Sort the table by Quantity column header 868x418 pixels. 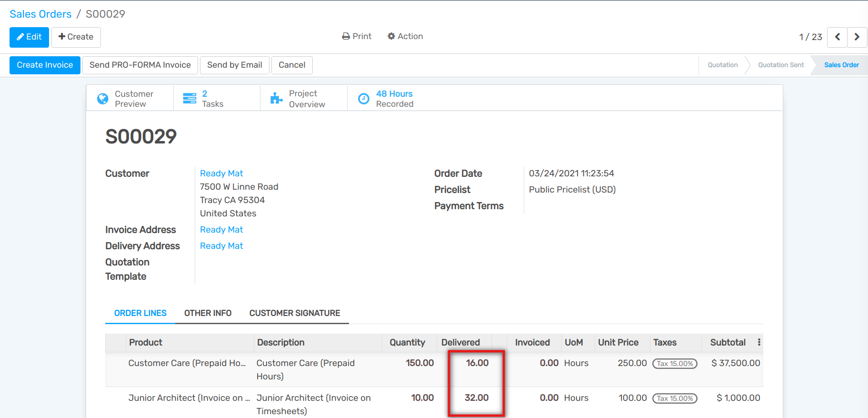(407, 342)
